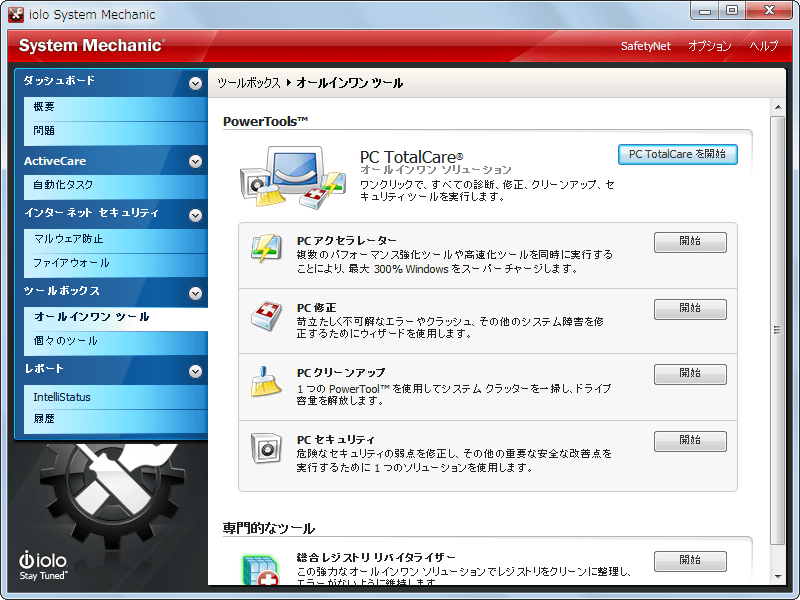This screenshot has height=600, width=800.
Task: Collapse the レポート section
Action: [x=195, y=371]
